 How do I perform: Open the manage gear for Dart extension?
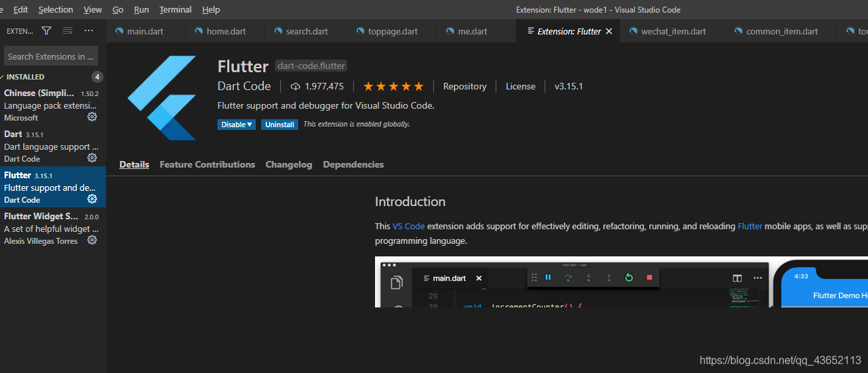click(x=92, y=158)
